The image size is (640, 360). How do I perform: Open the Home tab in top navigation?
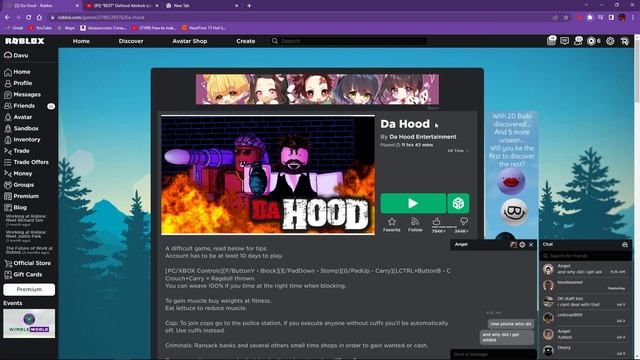[x=81, y=41]
